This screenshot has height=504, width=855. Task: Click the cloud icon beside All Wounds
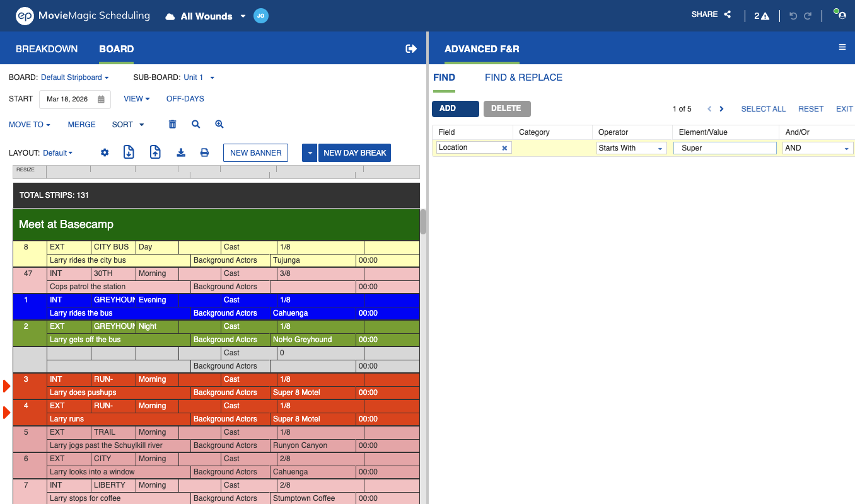[170, 16]
